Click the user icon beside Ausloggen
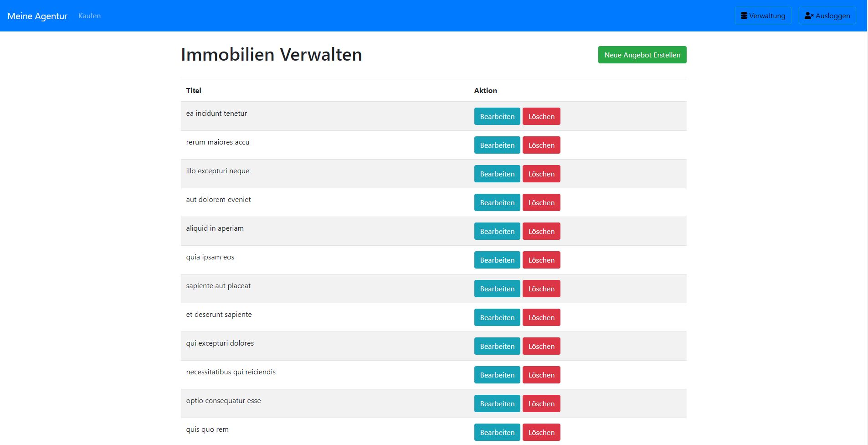Screen dimensions: 868x445 point(809,16)
